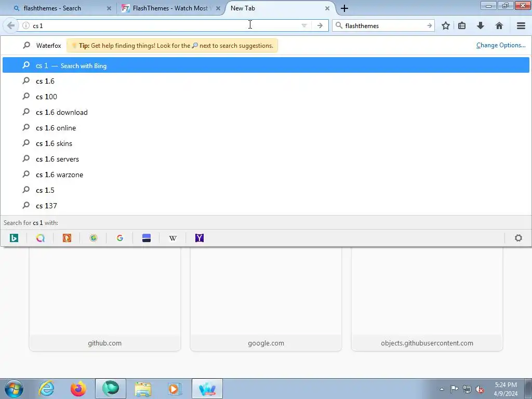Click the back arrow navigation button
Screen dimensions: 532x399
pos(11,25)
